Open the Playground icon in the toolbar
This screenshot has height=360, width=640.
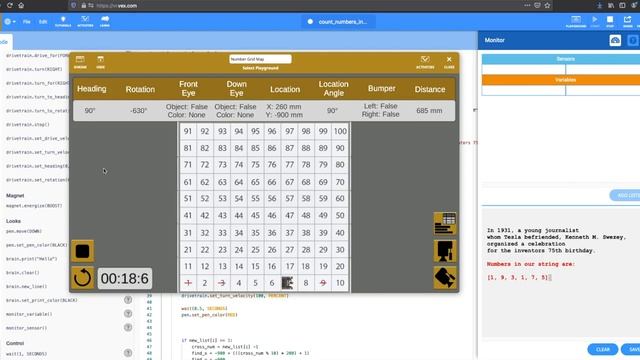click(x=576, y=22)
